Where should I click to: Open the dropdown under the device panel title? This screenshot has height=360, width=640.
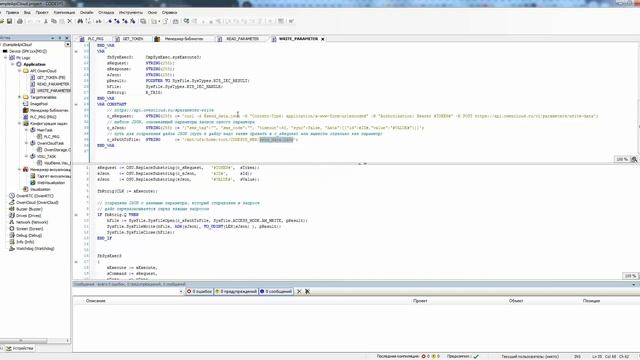coord(67,44)
